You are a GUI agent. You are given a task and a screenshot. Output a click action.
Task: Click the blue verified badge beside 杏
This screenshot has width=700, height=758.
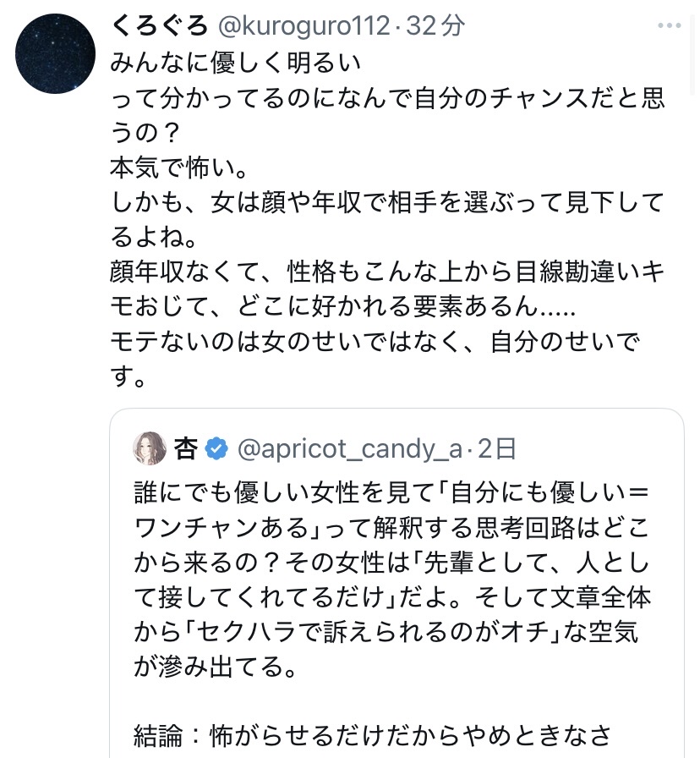[x=217, y=448]
